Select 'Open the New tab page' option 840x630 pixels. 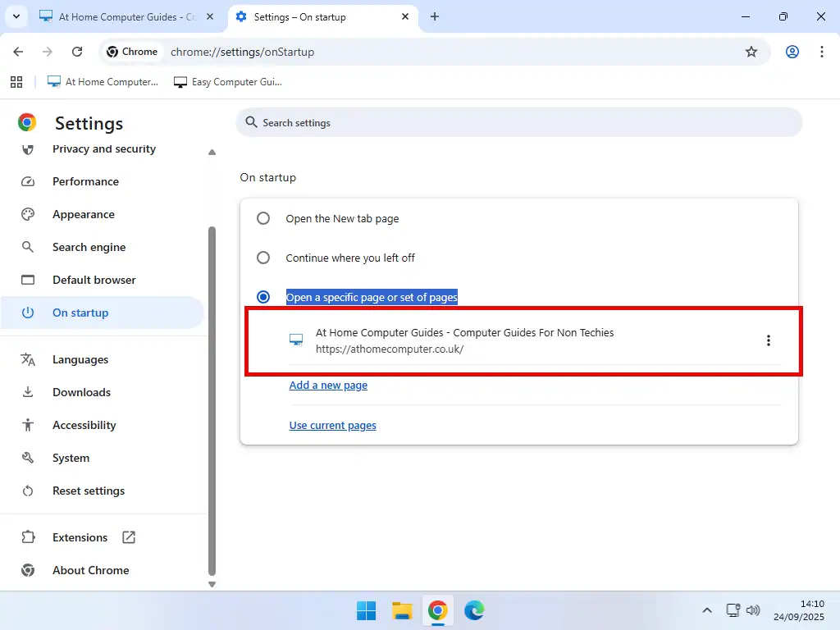tap(263, 218)
